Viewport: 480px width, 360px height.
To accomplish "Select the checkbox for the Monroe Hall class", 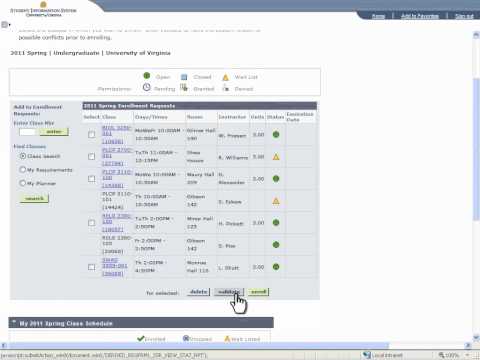I will click(x=92, y=267).
